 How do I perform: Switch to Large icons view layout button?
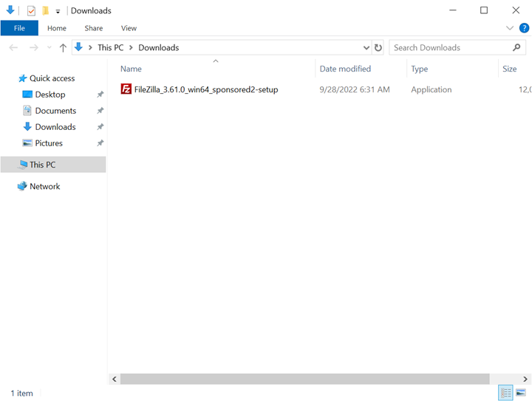[521, 393]
